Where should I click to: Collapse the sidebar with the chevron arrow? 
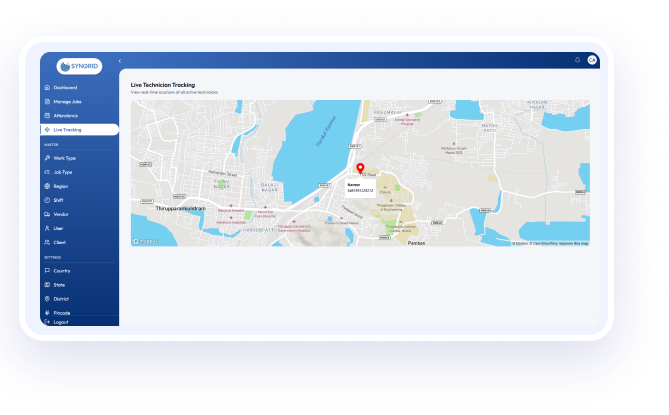coord(120,62)
